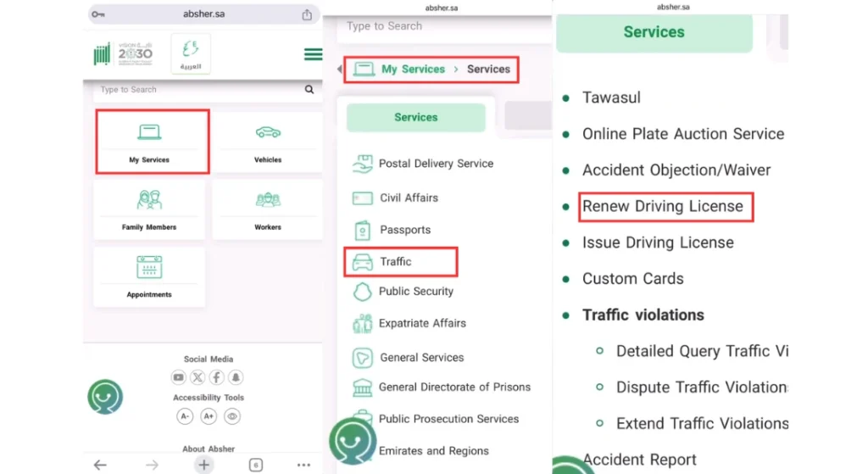Open the Snapchat social icon

coord(236,377)
